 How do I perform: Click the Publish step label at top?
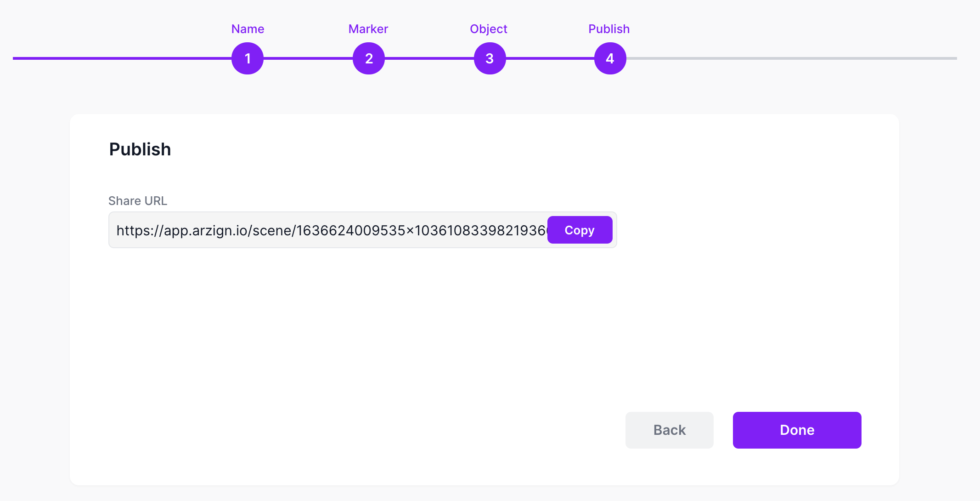pyautogui.click(x=609, y=29)
